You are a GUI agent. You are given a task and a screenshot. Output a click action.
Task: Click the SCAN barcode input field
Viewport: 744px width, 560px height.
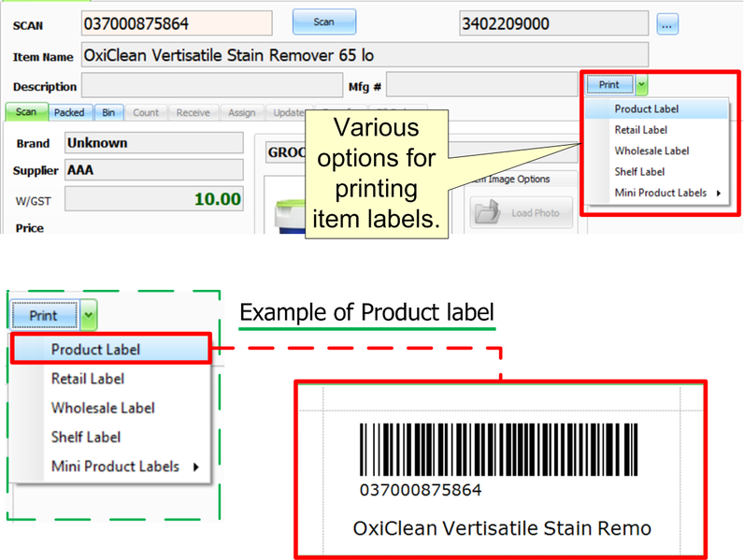tap(177, 23)
